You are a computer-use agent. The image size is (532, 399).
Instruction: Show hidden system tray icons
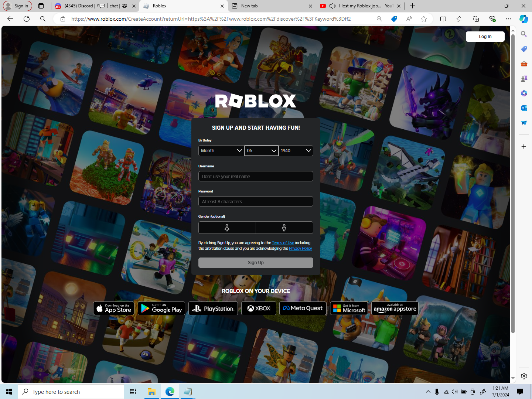(x=428, y=392)
